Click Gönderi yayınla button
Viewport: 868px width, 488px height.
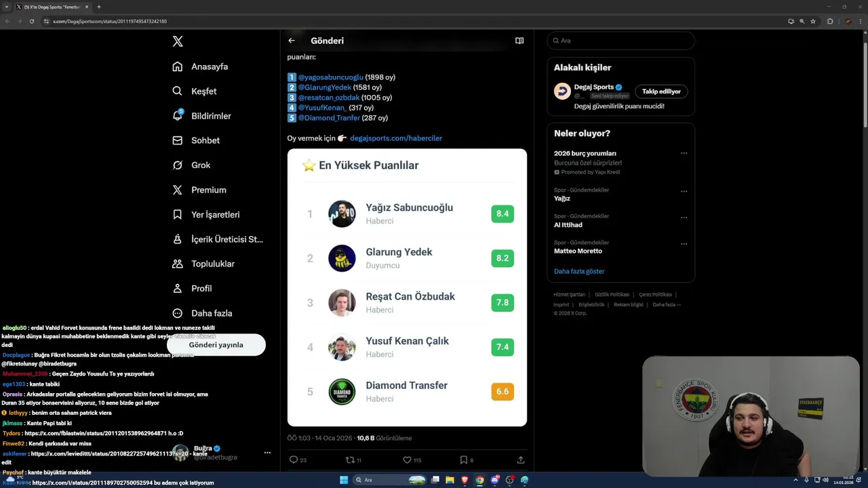point(216,345)
